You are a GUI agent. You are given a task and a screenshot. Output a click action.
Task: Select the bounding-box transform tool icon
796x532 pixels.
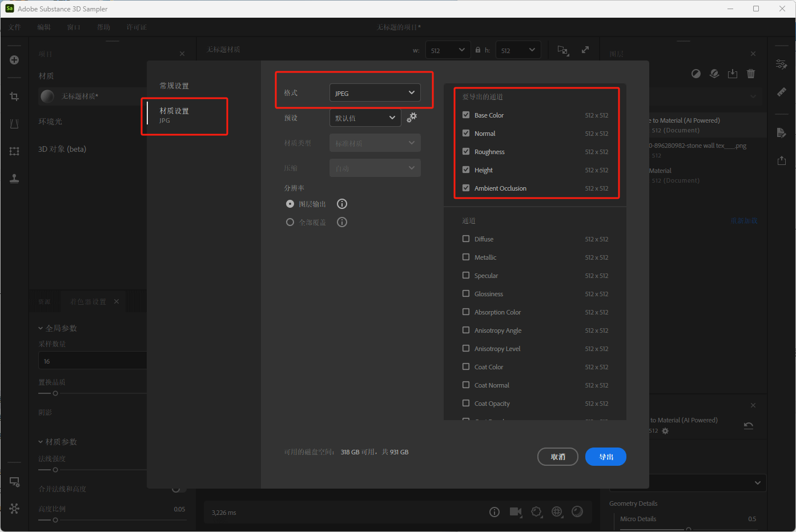(x=14, y=151)
